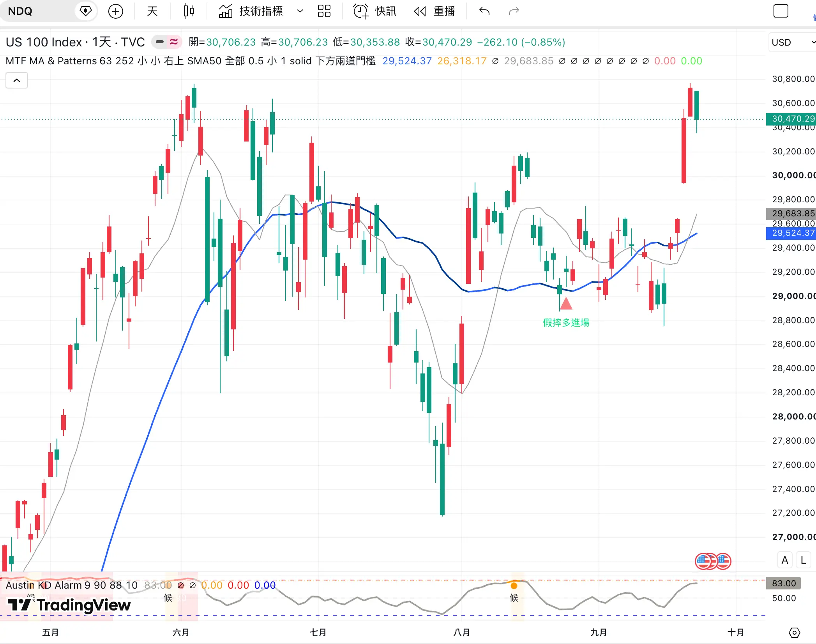The image size is (816, 644).
Task: Click the 收=30,470.29 close value
Action: coord(438,42)
